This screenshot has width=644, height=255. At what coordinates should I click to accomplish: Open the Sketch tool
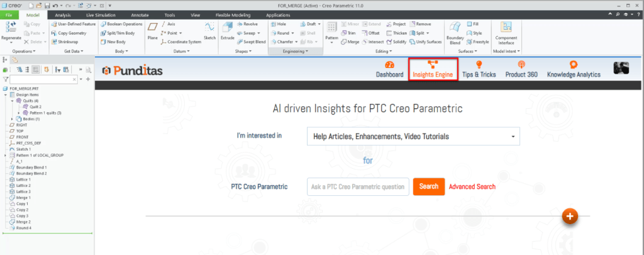point(209,29)
